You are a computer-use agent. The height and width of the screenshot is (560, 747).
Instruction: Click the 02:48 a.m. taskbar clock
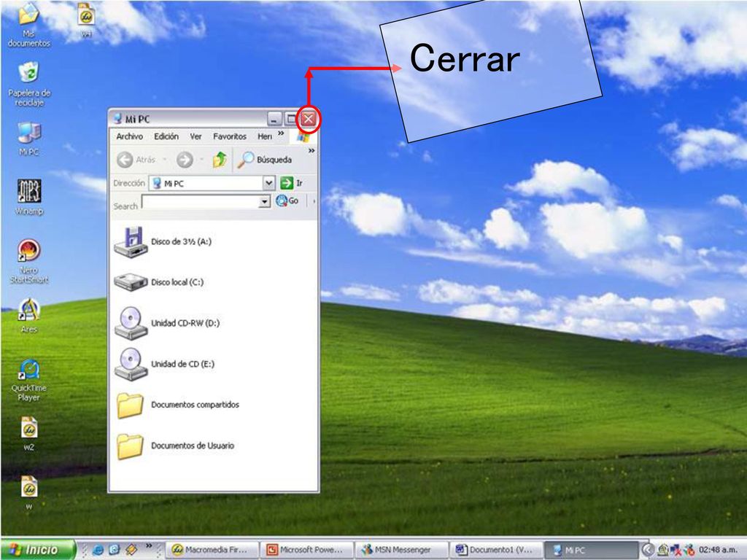pos(718,550)
